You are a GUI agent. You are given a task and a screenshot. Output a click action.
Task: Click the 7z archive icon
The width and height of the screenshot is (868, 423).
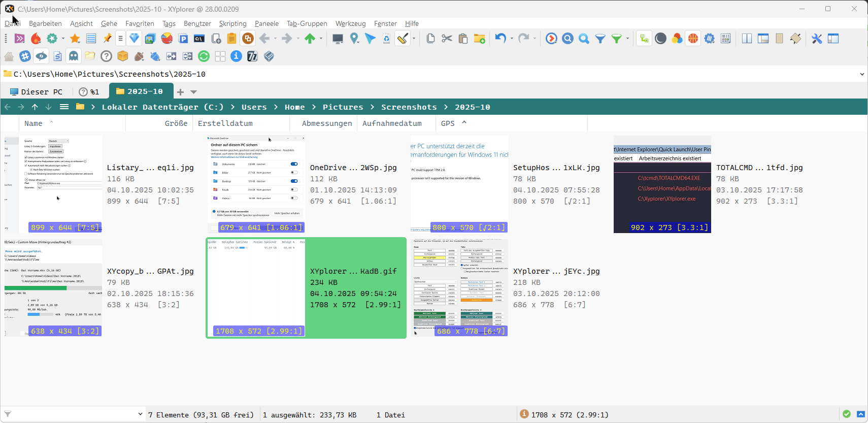coord(252,56)
